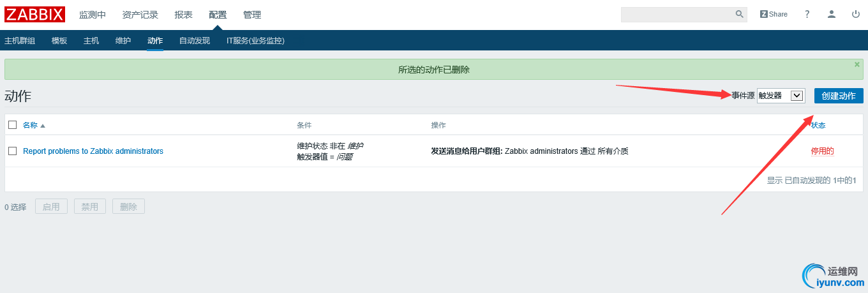Tick the select-all checkbox in header
The width and height of the screenshot is (868, 293).
point(12,125)
